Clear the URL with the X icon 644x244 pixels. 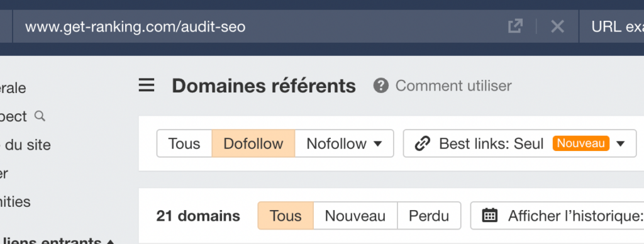point(557,26)
